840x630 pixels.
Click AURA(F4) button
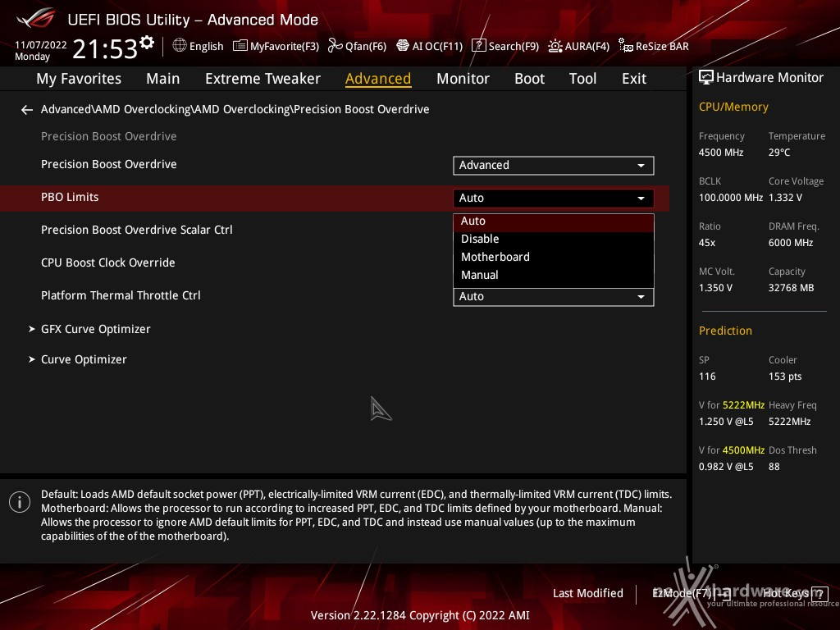click(x=578, y=46)
